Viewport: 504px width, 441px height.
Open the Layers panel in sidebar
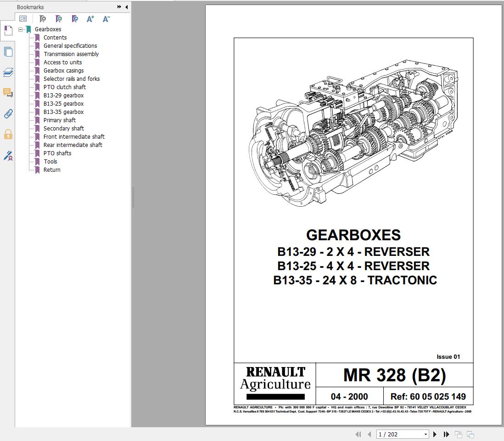8,72
